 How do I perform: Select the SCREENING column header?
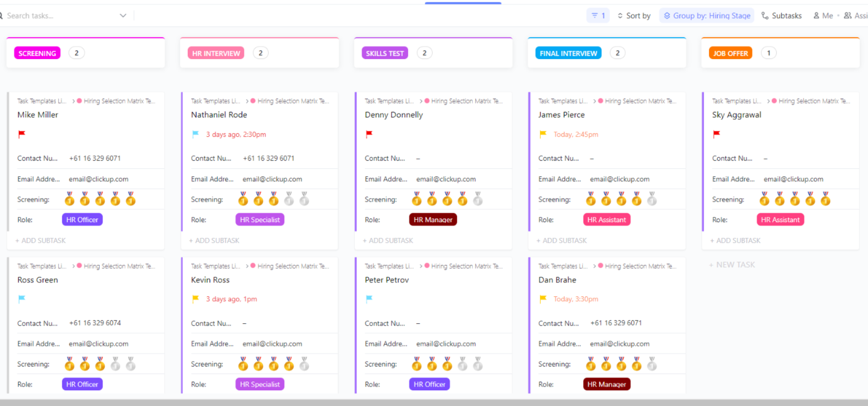click(36, 53)
